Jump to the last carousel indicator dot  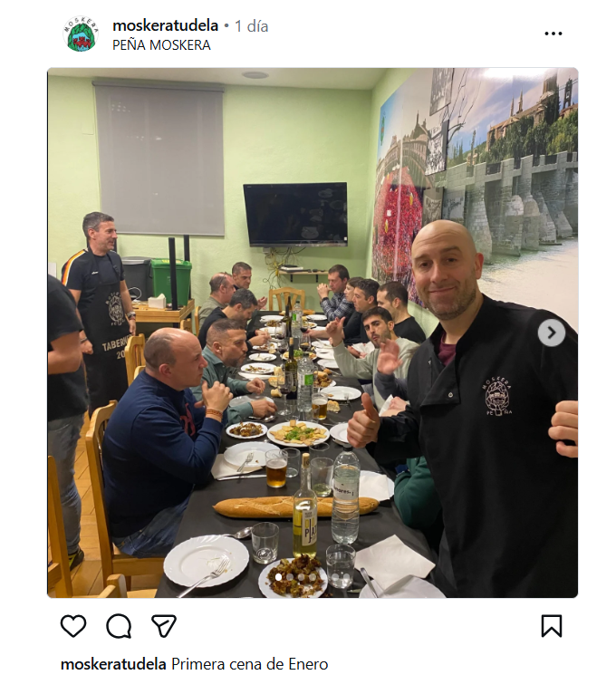click(x=346, y=577)
